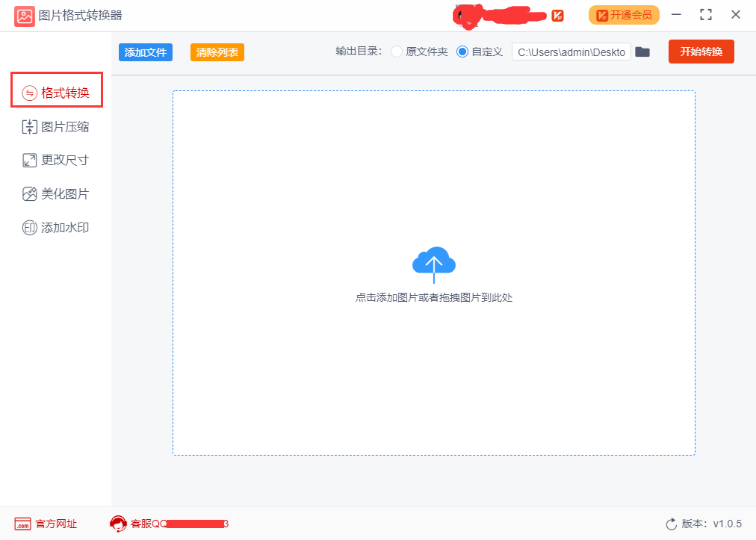Open the output folder browser icon
Viewport: 756px width, 540px height.
pos(642,52)
